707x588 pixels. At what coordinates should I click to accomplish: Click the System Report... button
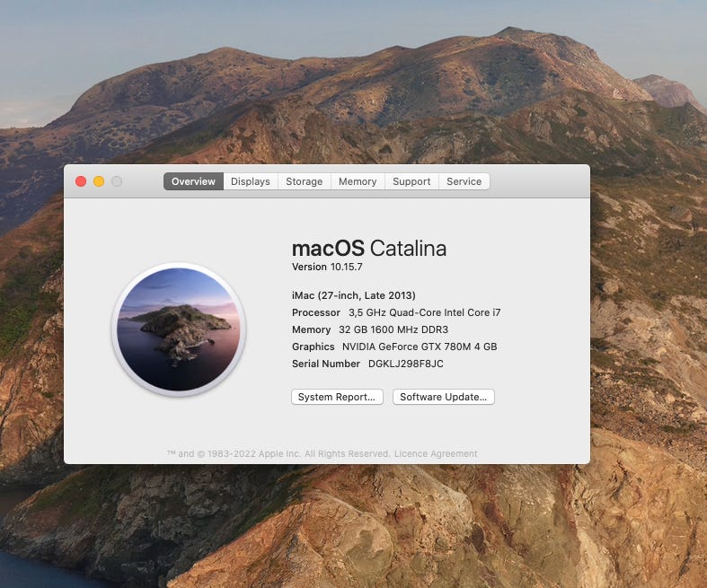click(x=337, y=397)
